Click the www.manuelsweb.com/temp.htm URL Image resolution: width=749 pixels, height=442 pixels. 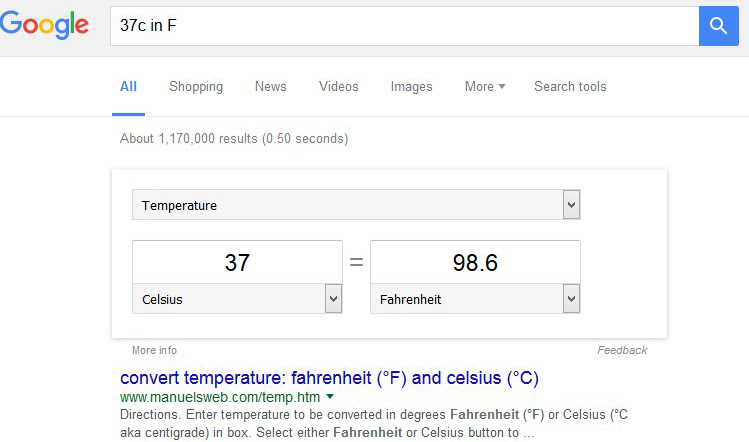click(x=220, y=397)
